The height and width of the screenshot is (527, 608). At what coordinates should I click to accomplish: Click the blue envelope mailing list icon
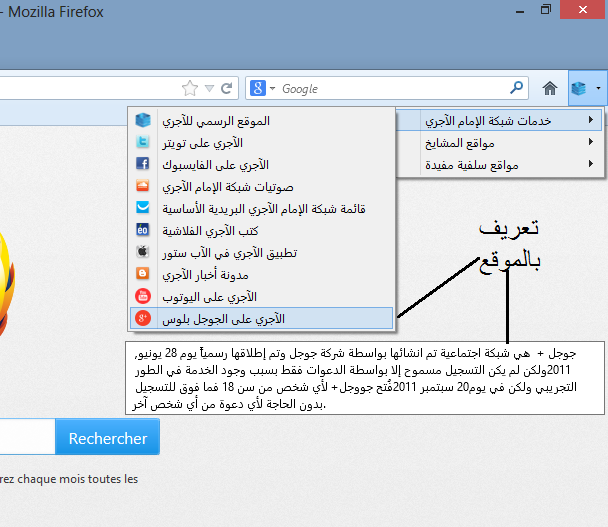[143, 207]
